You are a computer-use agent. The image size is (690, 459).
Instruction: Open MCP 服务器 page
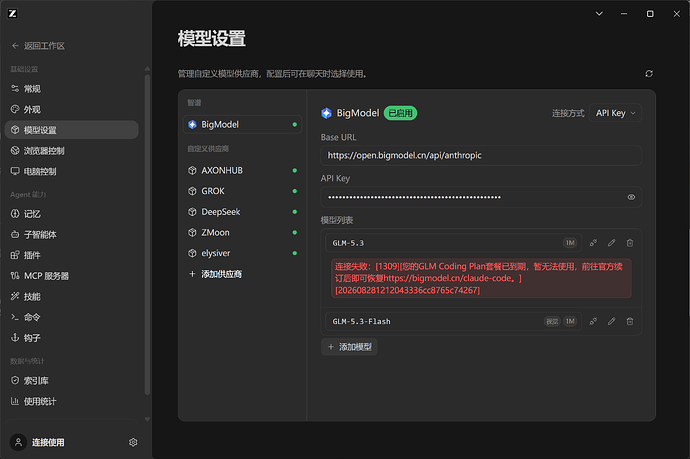(71, 276)
